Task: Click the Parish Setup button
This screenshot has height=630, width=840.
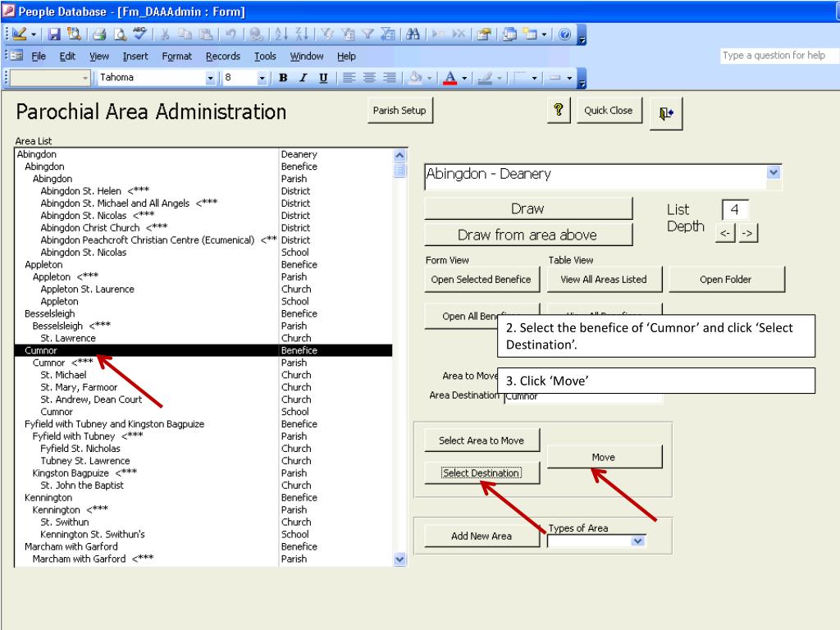Action: click(x=399, y=111)
